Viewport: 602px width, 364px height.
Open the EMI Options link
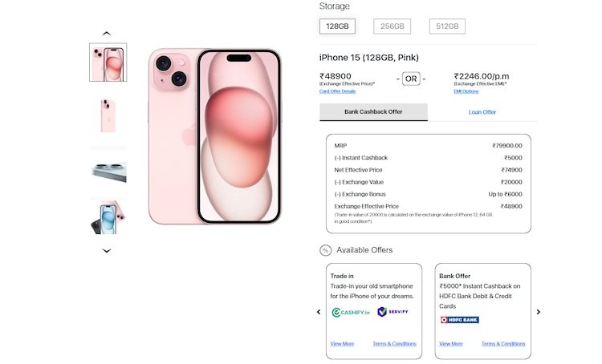466,91
